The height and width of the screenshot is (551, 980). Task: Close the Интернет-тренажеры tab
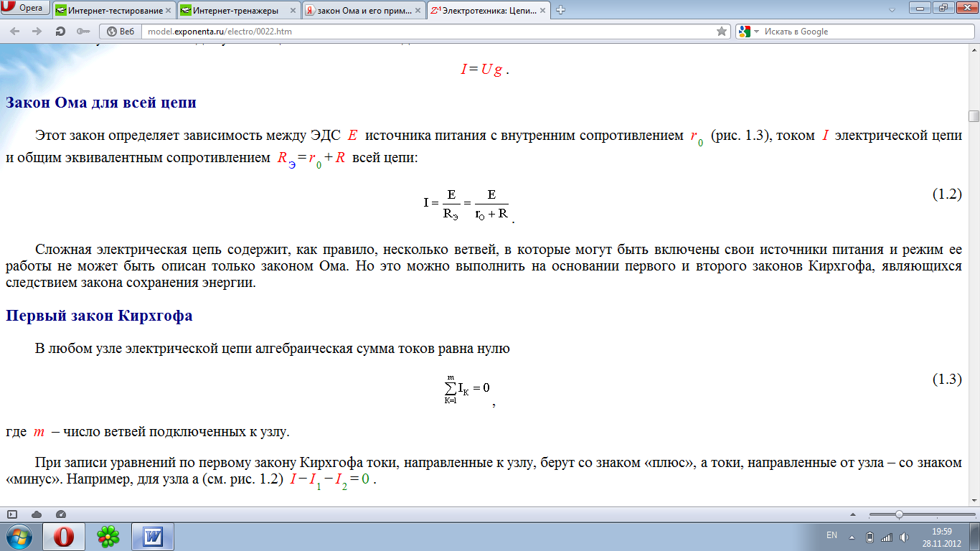292,10
